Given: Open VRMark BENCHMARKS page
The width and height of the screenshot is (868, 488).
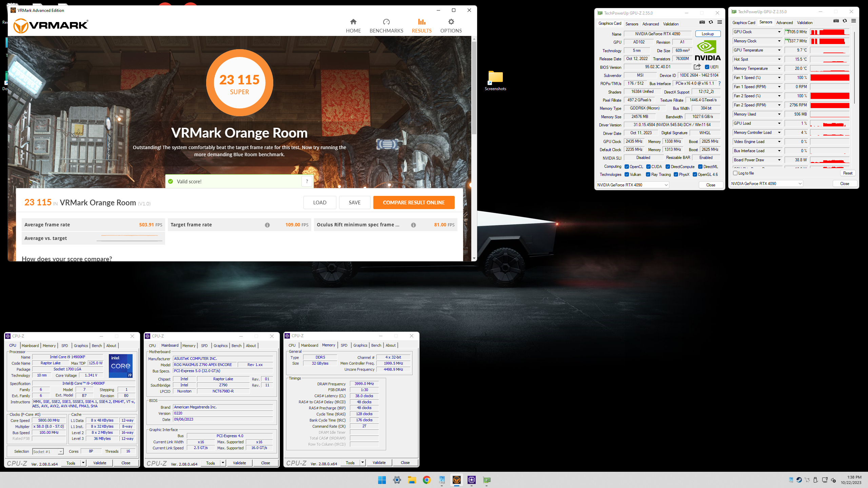Looking at the screenshot, I should click(x=386, y=26).
